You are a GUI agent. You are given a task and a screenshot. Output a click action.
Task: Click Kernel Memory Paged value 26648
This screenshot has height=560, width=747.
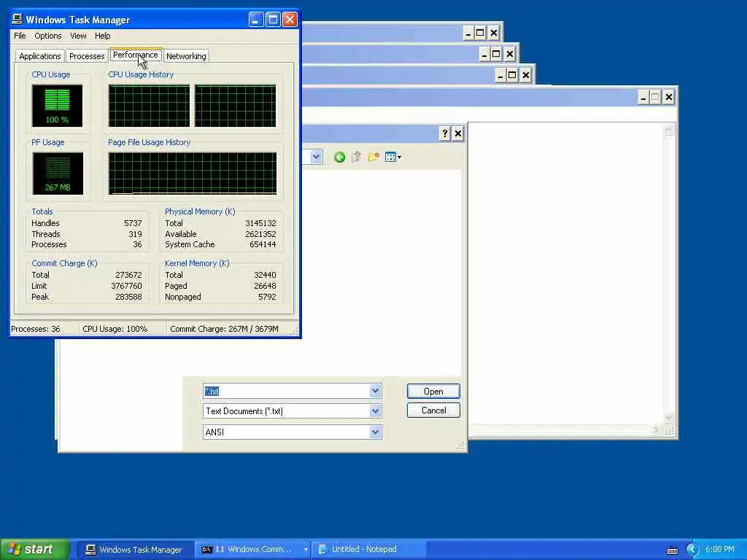pos(265,286)
